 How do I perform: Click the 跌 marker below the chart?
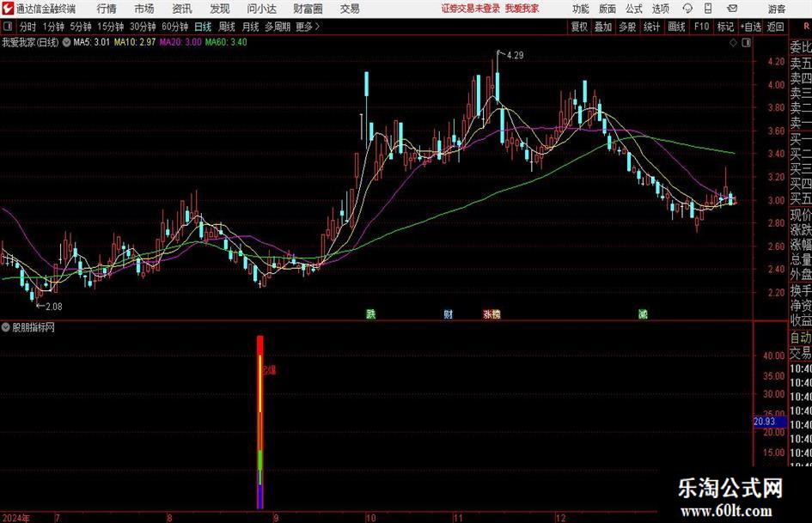tap(371, 313)
